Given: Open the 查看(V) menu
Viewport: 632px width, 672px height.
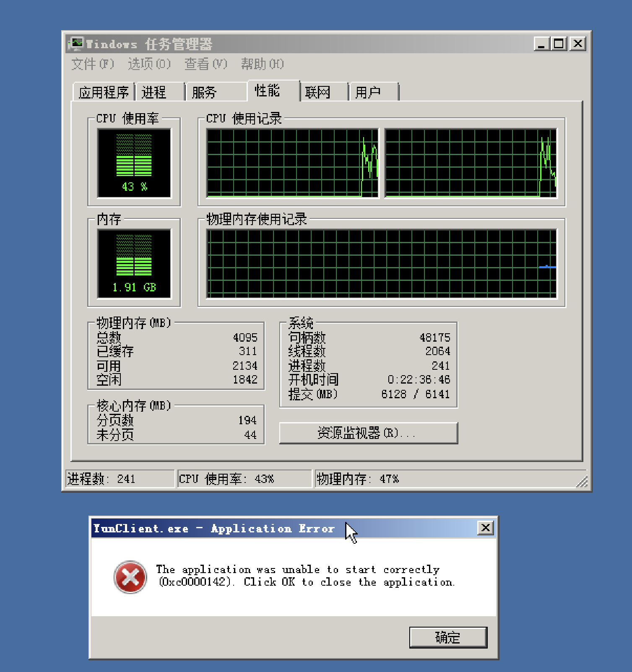Looking at the screenshot, I should point(206,64).
